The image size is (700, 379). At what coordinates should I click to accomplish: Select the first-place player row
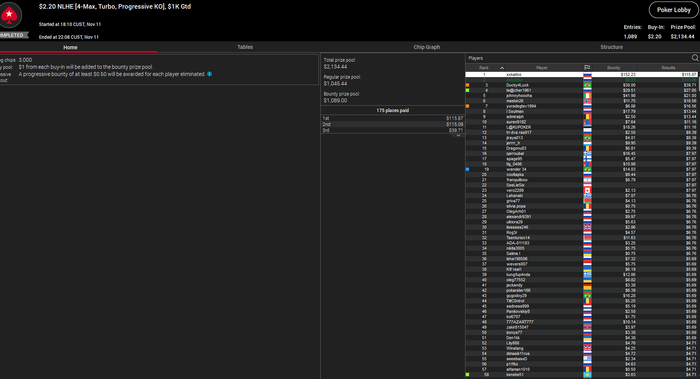(x=581, y=75)
